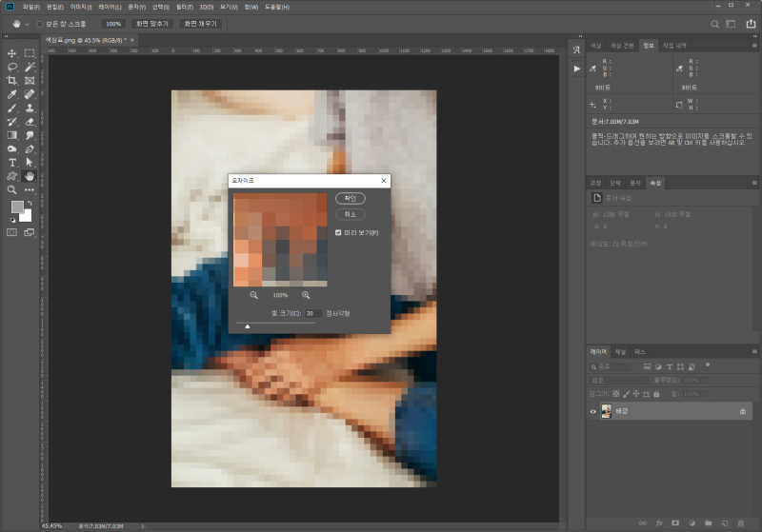Viewport: 762px width, 532px height.
Task: Switch to the 작업 내역 tab
Action: [674, 46]
